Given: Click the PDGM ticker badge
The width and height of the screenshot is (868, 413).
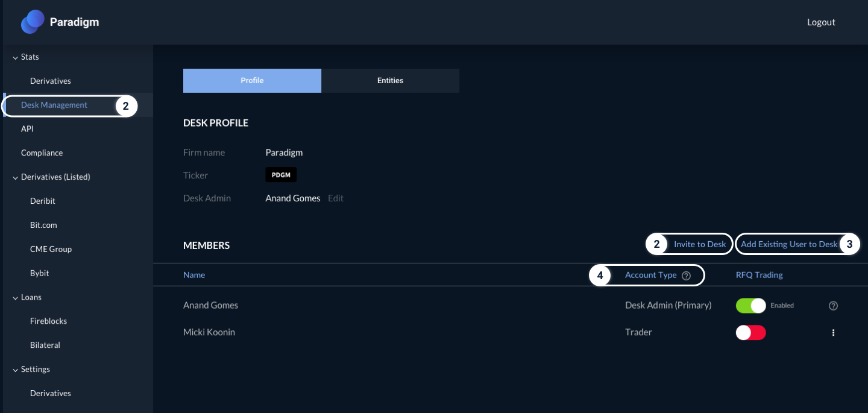Looking at the screenshot, I should pyautogui.click(x=281, y=175).
